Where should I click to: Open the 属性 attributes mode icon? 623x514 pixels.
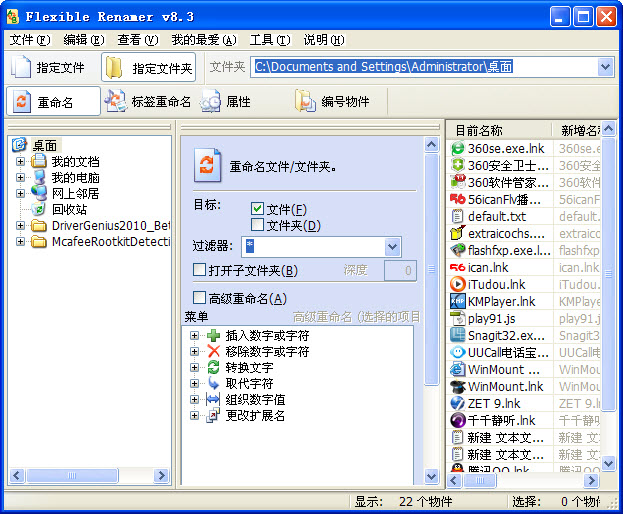[x=210, y=102]
